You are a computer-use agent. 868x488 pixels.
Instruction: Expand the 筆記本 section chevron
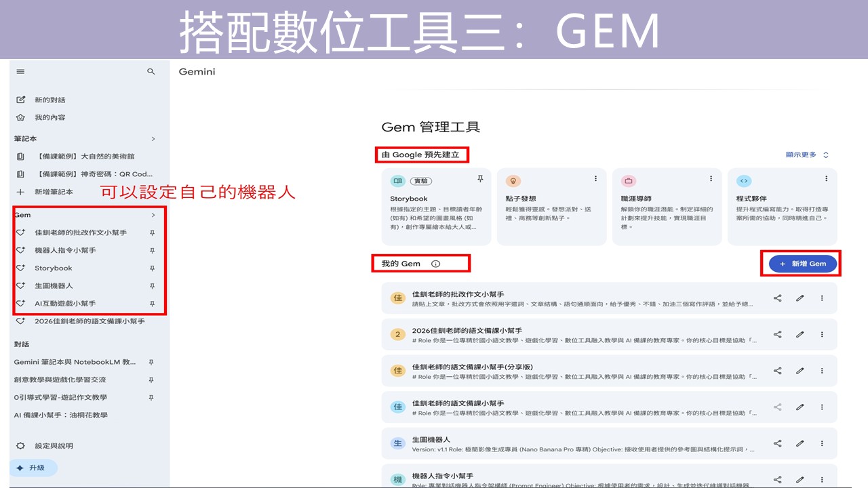click(x=153, y=139)
